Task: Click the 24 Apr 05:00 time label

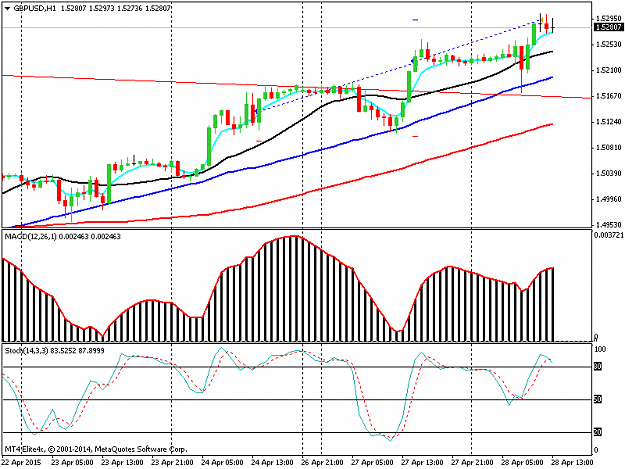Action: point(222,463)
